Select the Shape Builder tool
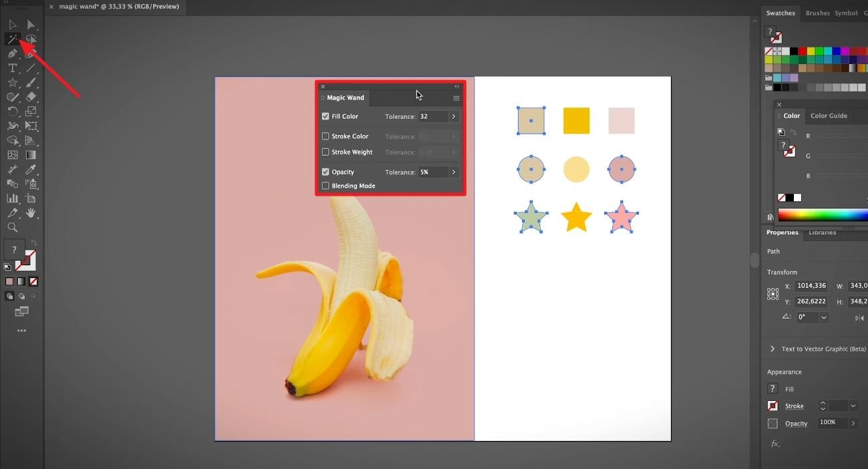This screenshot has width=868, height=469. (13, 140)
